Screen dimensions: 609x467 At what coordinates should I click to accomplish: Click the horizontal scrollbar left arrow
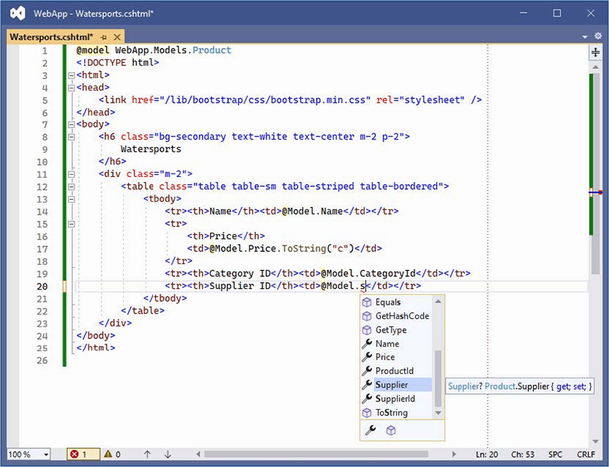pos(198,454)
